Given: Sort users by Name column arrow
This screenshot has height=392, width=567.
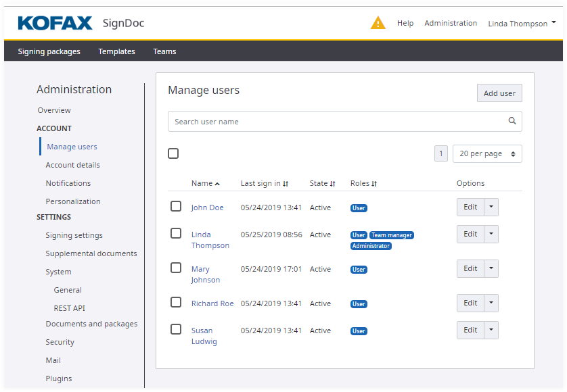Looking at the screenshot, I should [x=217, y=184].
